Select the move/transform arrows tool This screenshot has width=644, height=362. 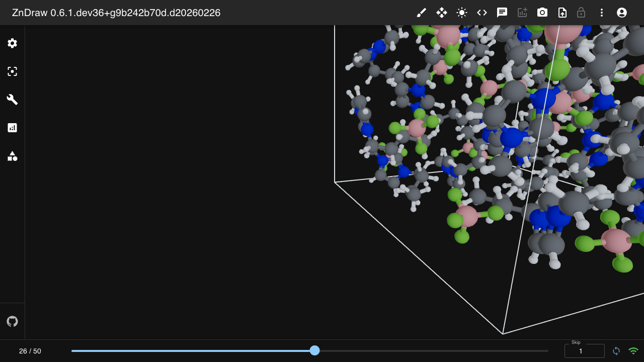442,13
